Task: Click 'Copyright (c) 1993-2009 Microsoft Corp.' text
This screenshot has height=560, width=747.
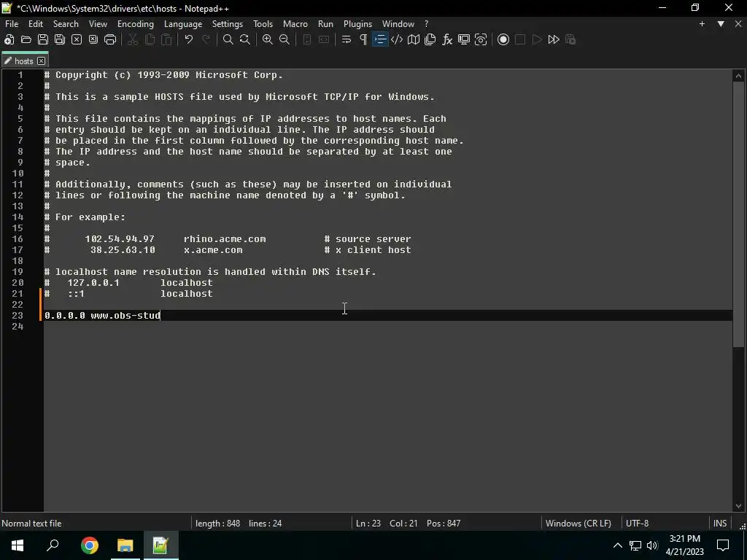Action: (169, 75)
